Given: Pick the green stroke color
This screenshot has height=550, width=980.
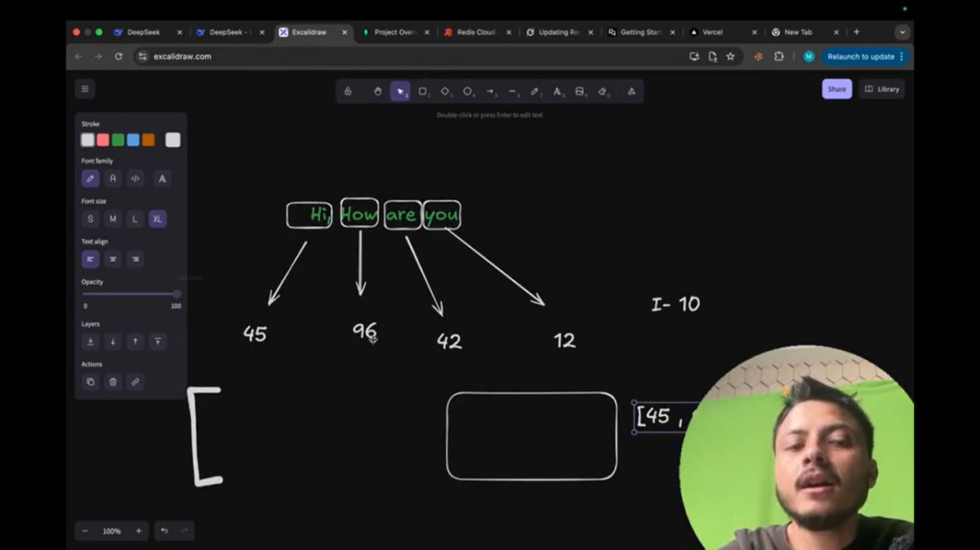Looking at the screenshot, I should [118, 140].
